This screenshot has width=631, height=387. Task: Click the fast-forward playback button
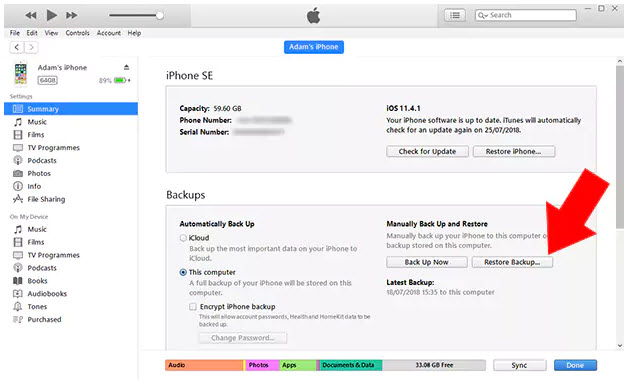click(72, 15)
